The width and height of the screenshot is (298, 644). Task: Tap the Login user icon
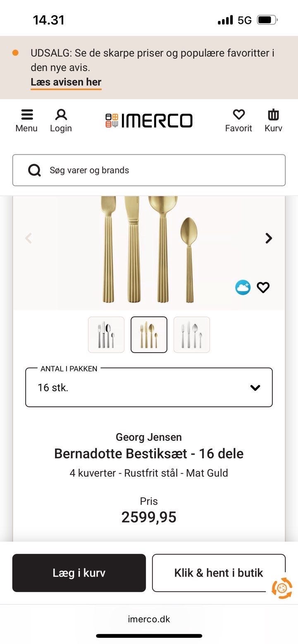click(61, 115)
